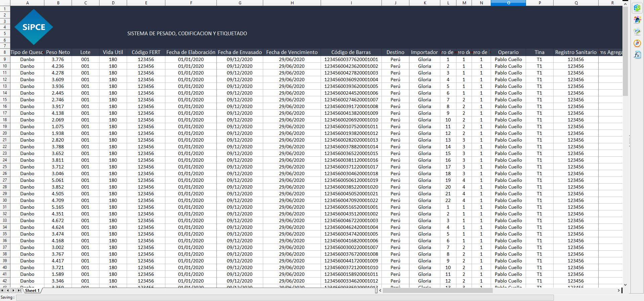
Task: Open the Styles sidebar panel
Action: tap(637, 19)
